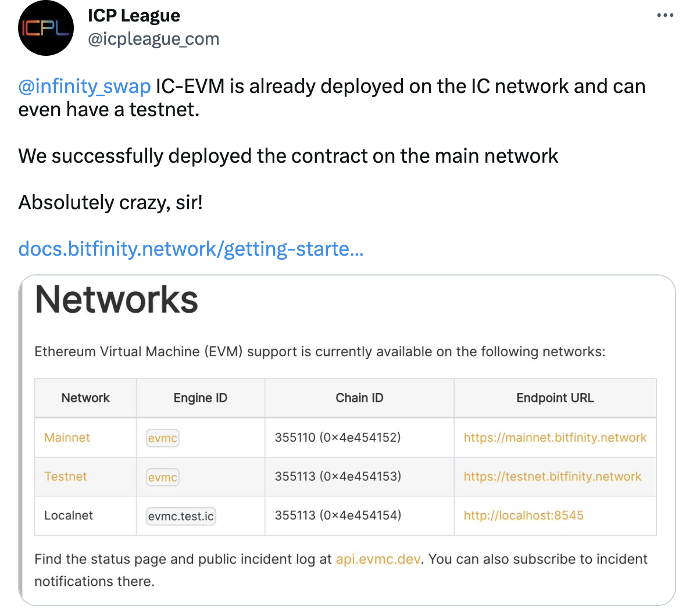The image size is (686, 616).
Task: Click the ICPL logo inside the avatar circle
Action: tap(45, 28)
